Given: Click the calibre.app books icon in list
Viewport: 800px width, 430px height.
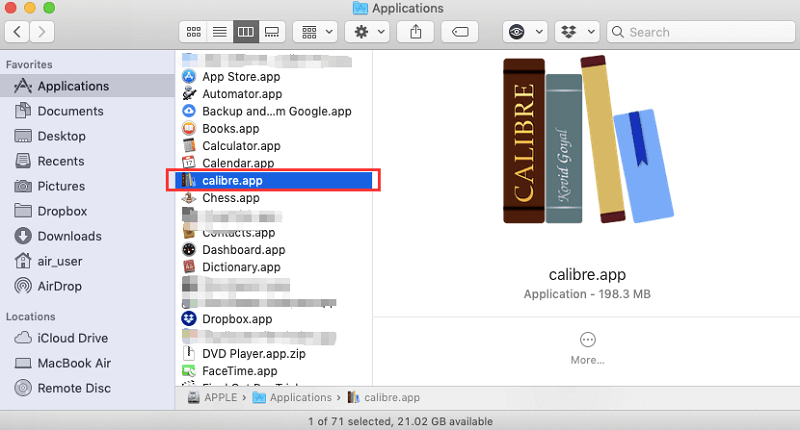Looking at the screenshot, I should pos(189,180).
